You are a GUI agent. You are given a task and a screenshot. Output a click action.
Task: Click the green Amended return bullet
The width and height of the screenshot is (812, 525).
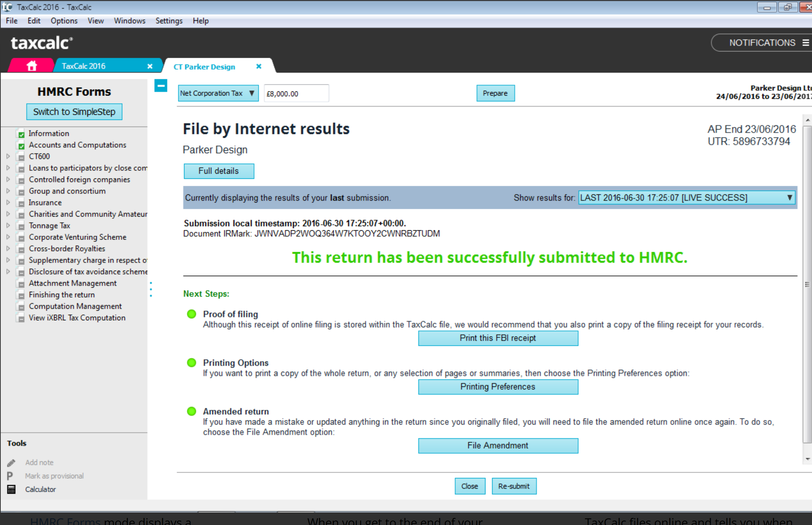pyautogui.click(x=191, y=411)
